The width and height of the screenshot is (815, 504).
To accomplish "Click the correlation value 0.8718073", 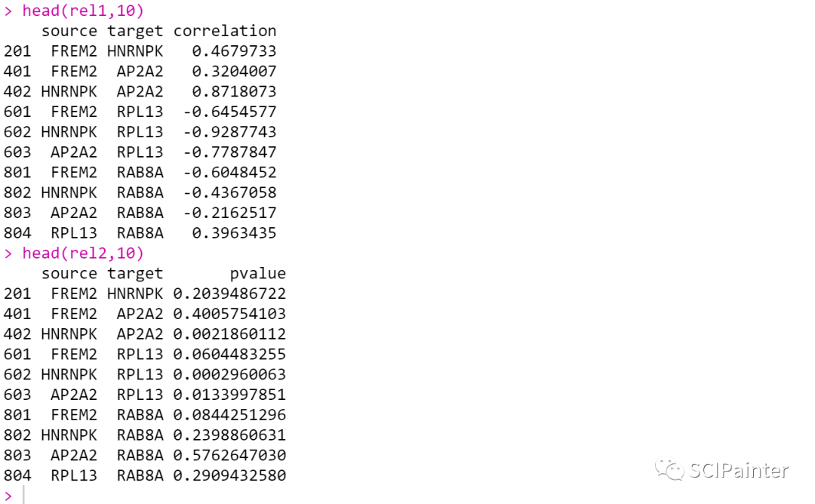I will tap(234, 91).
